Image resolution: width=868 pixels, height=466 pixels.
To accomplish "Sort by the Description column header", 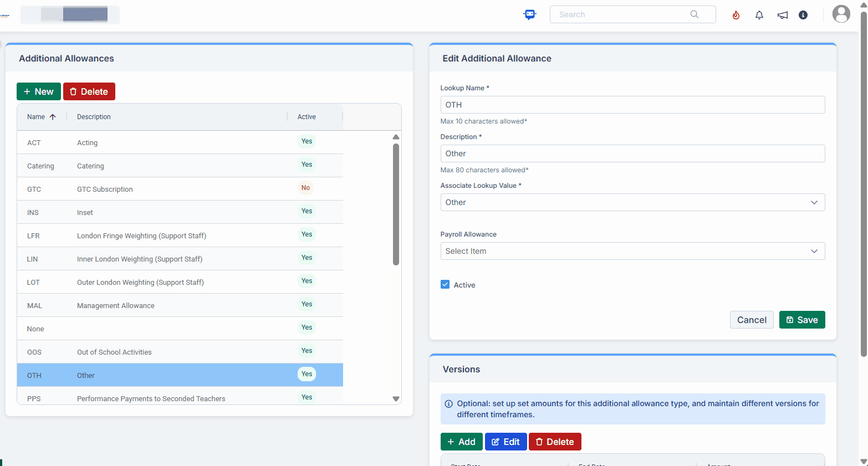I will tap(94, 117).
